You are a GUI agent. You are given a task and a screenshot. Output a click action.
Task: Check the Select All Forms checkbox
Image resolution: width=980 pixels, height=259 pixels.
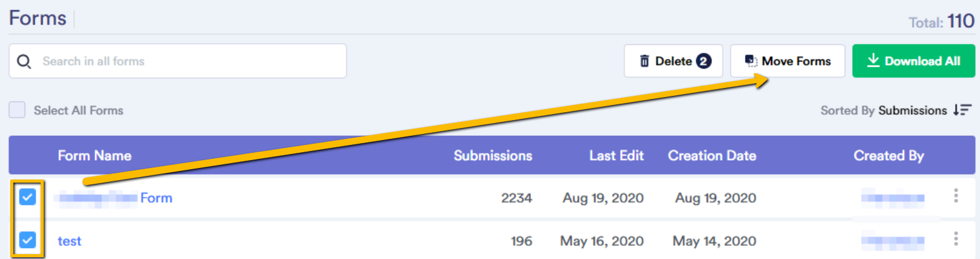point(17,110)
